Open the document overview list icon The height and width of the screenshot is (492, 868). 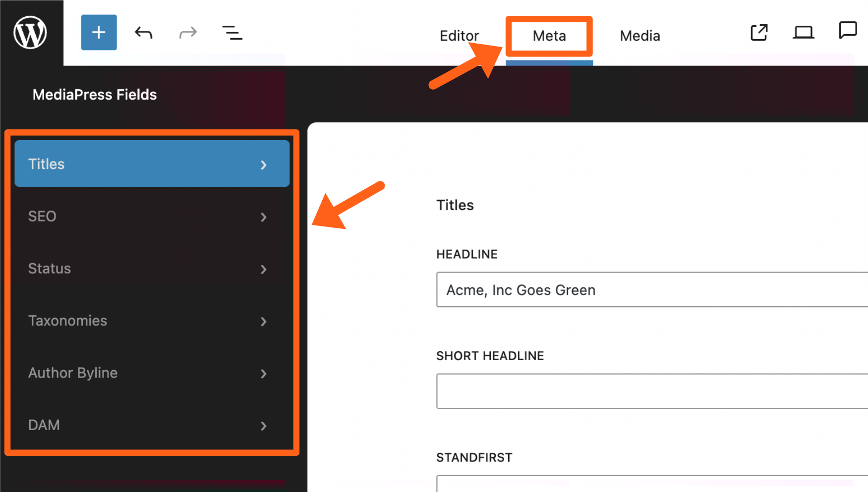click(232, 33)
